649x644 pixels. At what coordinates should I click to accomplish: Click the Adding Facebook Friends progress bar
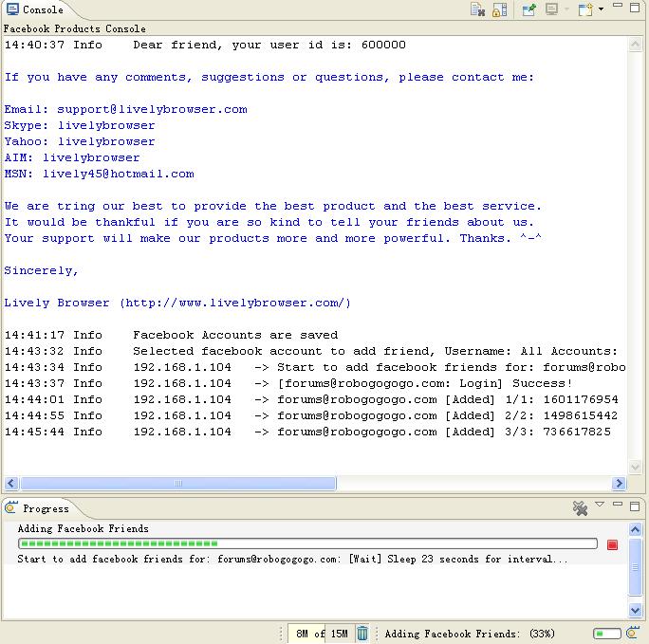[308, 543]
